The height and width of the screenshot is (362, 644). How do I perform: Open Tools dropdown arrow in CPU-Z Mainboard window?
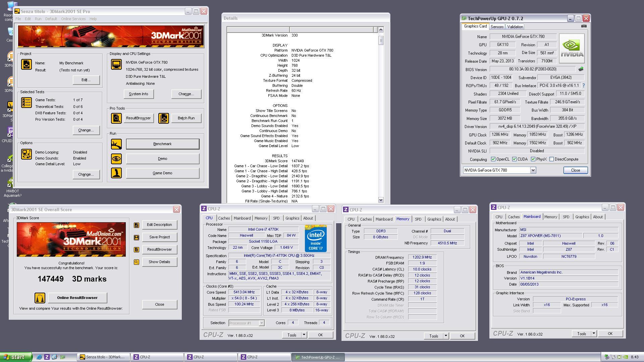click(594, 334)
